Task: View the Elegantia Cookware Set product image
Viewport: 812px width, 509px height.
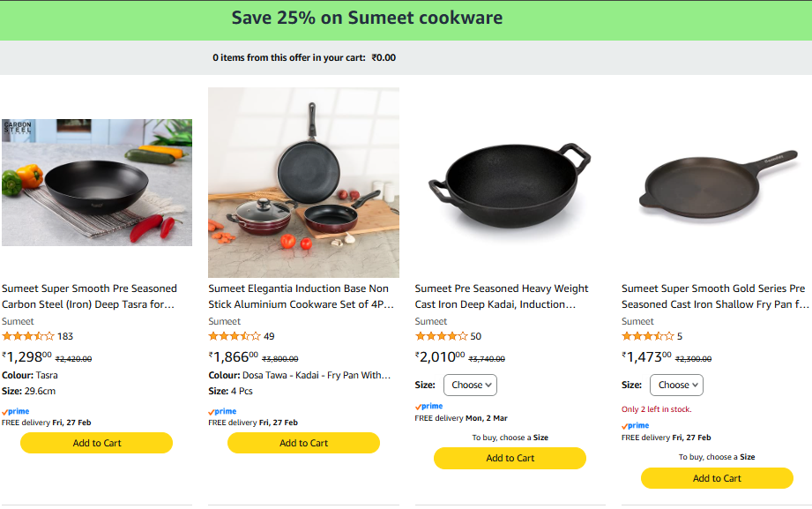Action: [x=303, y=183]
